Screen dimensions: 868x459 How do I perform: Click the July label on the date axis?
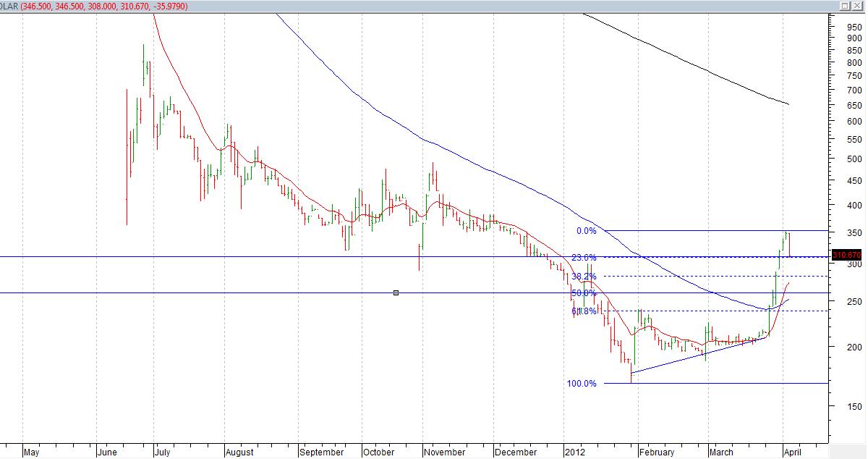coord(162,452)
